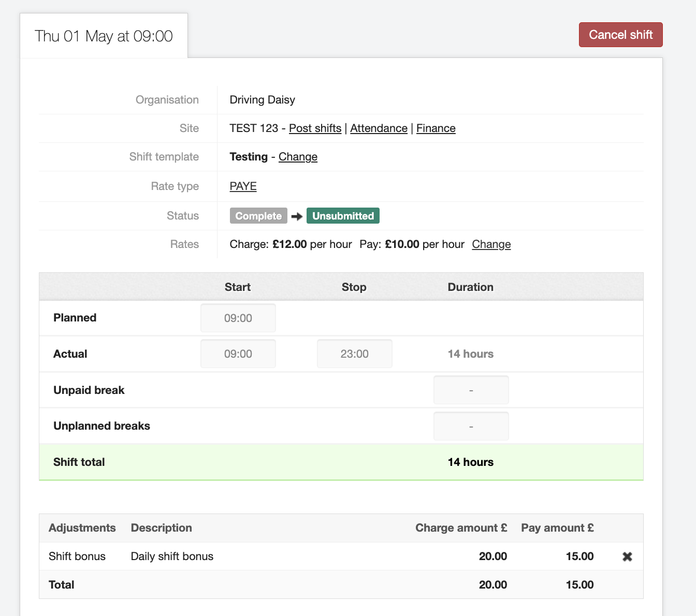
Task: Go to the Attendance page link
Action: pyautogui.click(x=379, y=128)
